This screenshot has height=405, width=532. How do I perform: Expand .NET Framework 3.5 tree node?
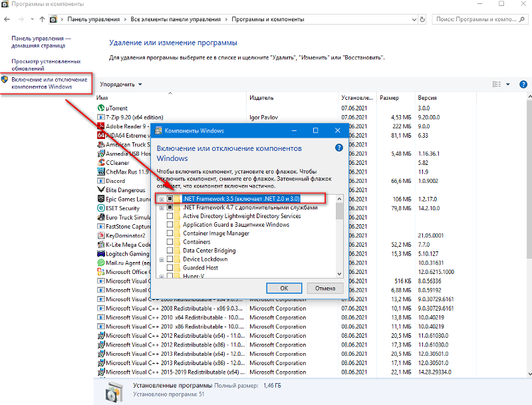pyautogui.click(x=162, y=199)
